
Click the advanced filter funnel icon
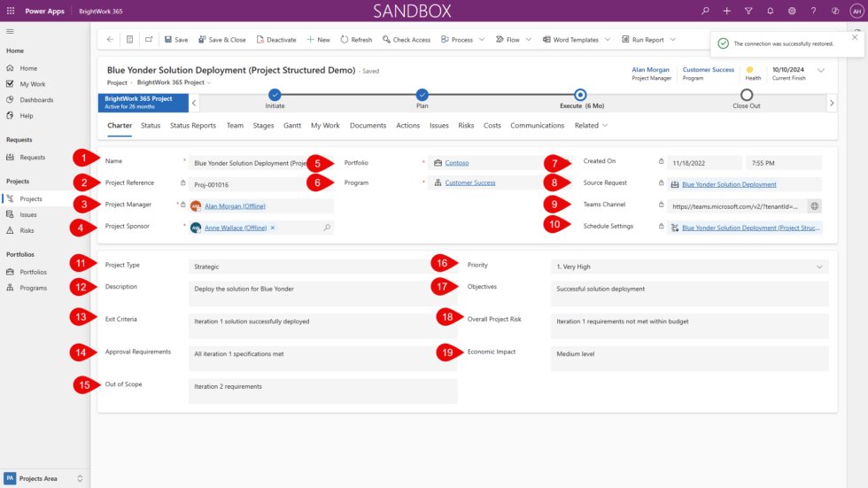pos(748,11)
